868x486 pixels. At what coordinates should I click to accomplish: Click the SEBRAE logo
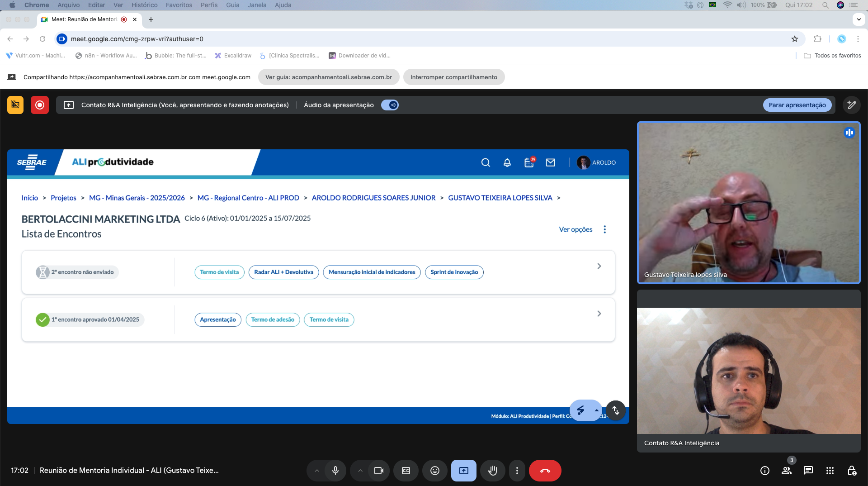[x=32, y=162]
